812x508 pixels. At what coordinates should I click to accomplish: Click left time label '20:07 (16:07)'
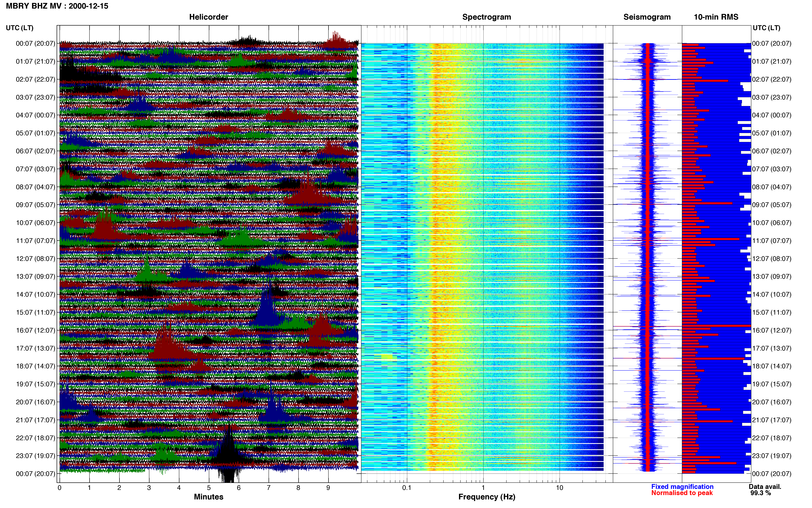[36, 402]
